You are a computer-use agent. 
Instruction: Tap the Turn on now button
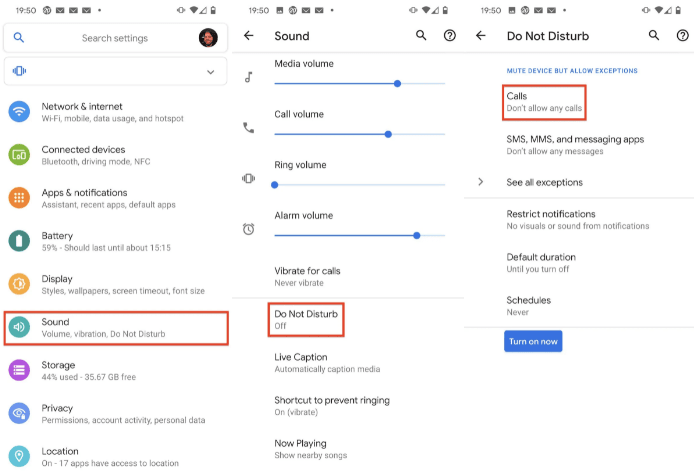tap(533, 341)
